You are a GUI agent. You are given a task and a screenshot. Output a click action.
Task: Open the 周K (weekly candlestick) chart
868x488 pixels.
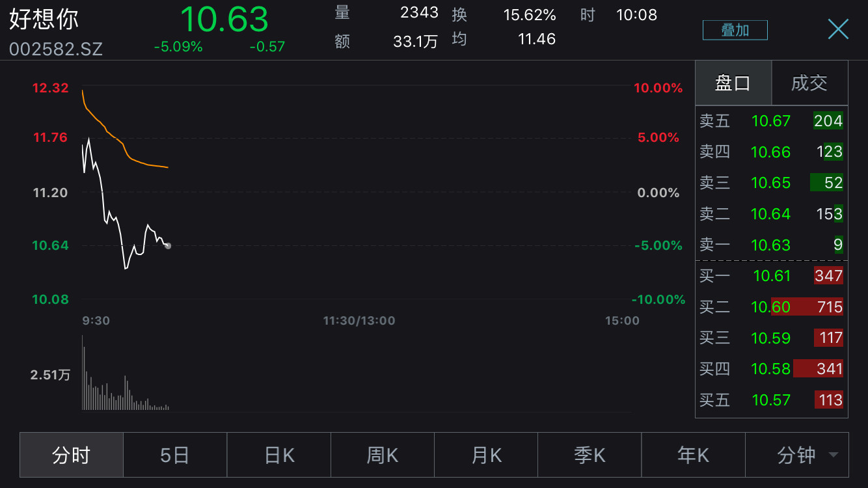(382, 455)
